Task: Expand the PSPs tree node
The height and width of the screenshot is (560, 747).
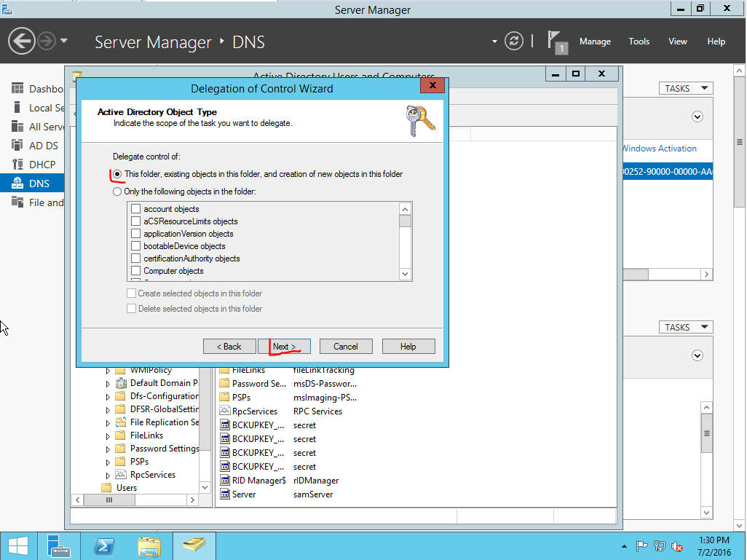Action: [108, 462]
